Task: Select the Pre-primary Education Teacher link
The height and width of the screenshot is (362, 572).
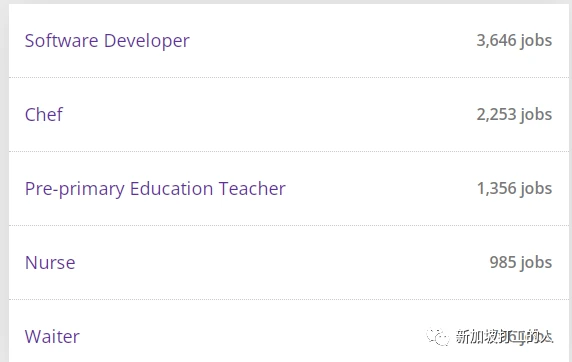Action: pyautogui.click(x=155, y=189)
